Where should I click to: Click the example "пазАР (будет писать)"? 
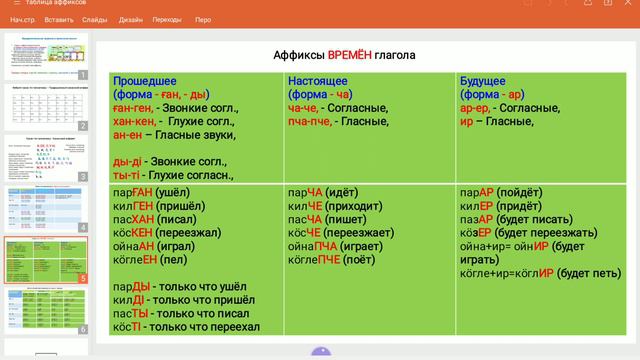tap(516, 219)
